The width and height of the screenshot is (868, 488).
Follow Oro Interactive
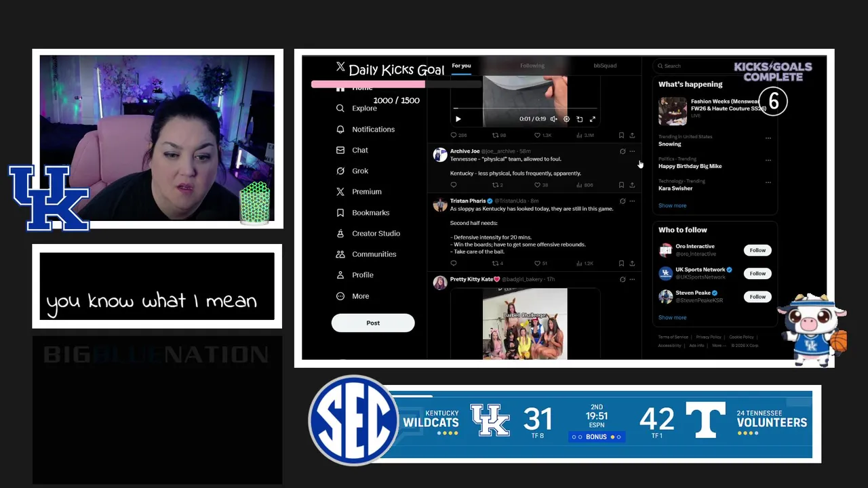pos(757,250)
